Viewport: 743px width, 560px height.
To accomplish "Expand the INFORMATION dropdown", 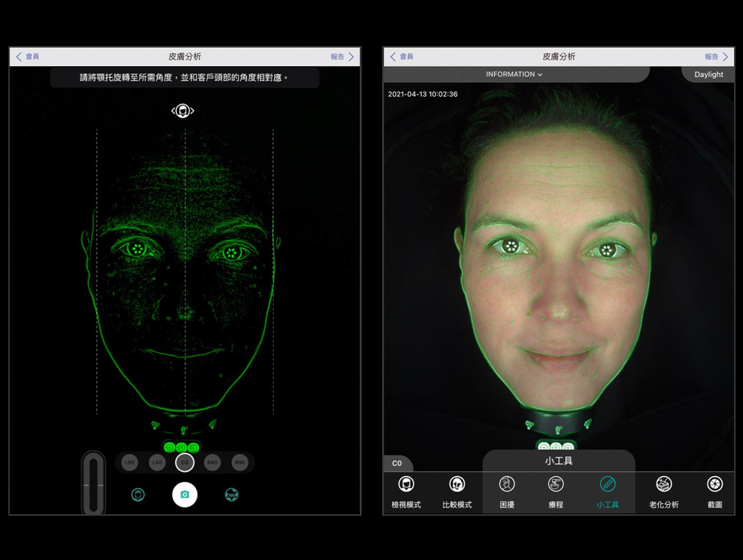I will [514, 74].
